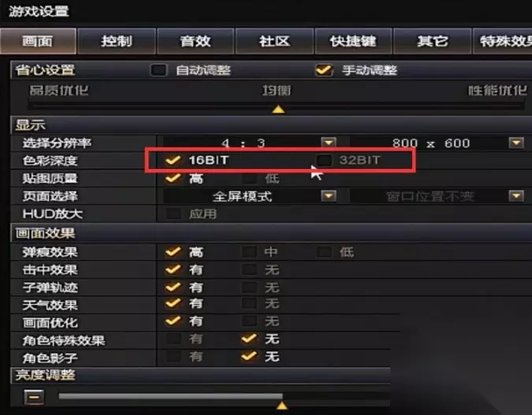
Task: Open the 音效 sound tab
Action: tap(195, 41)
